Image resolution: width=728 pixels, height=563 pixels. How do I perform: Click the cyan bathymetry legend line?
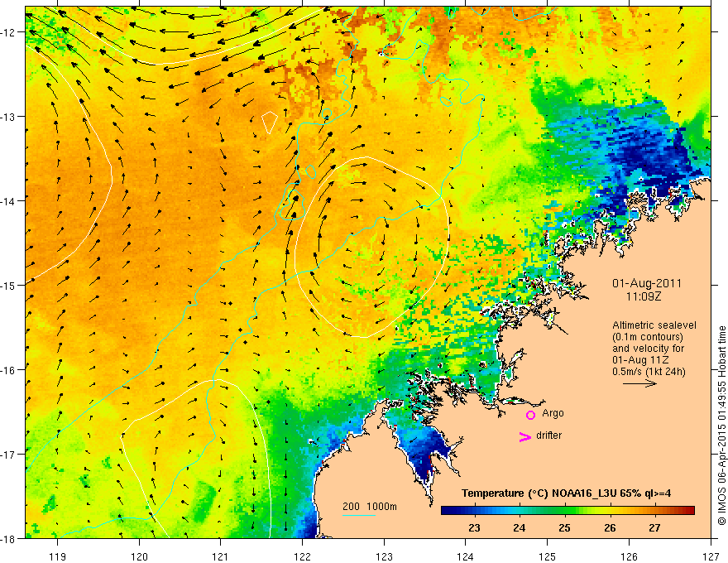pos(358,515)
